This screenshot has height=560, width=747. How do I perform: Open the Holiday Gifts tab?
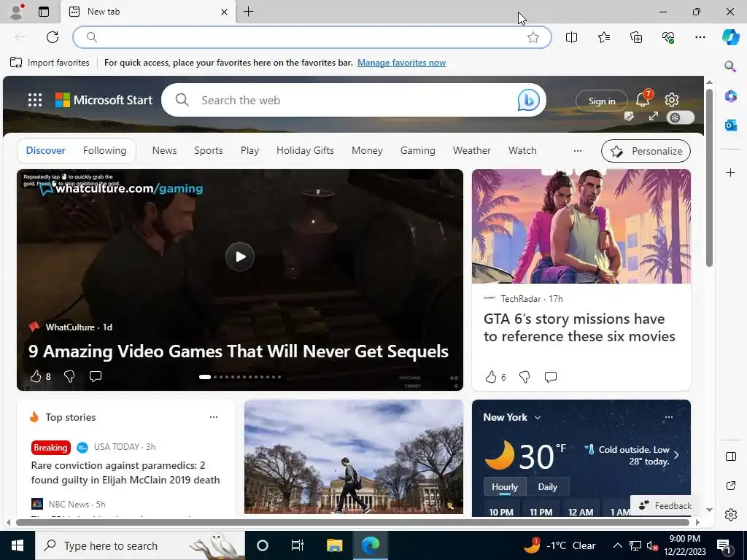[305, 150]
